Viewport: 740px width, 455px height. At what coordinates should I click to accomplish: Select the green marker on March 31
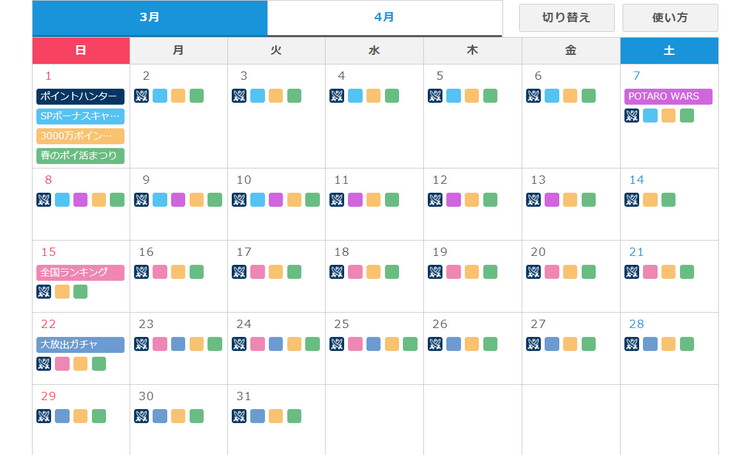(x=294, y=416)
